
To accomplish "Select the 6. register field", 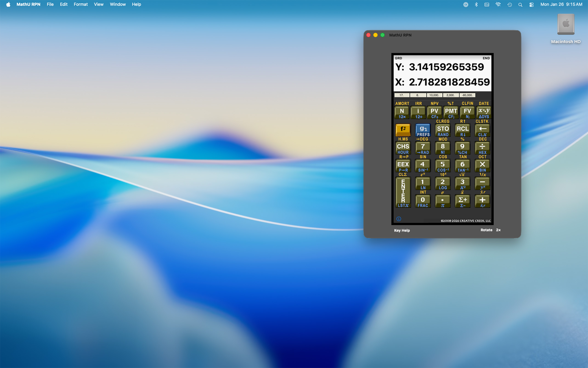I will pos(418,95).
